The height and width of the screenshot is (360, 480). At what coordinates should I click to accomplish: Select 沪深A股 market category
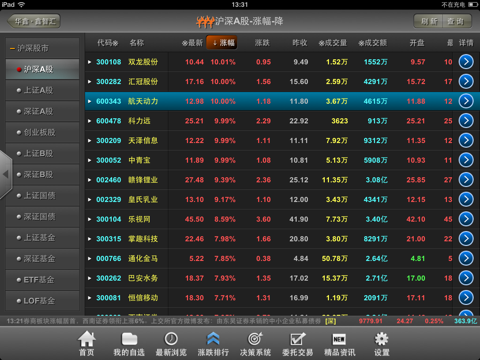(x=42, y=69)
